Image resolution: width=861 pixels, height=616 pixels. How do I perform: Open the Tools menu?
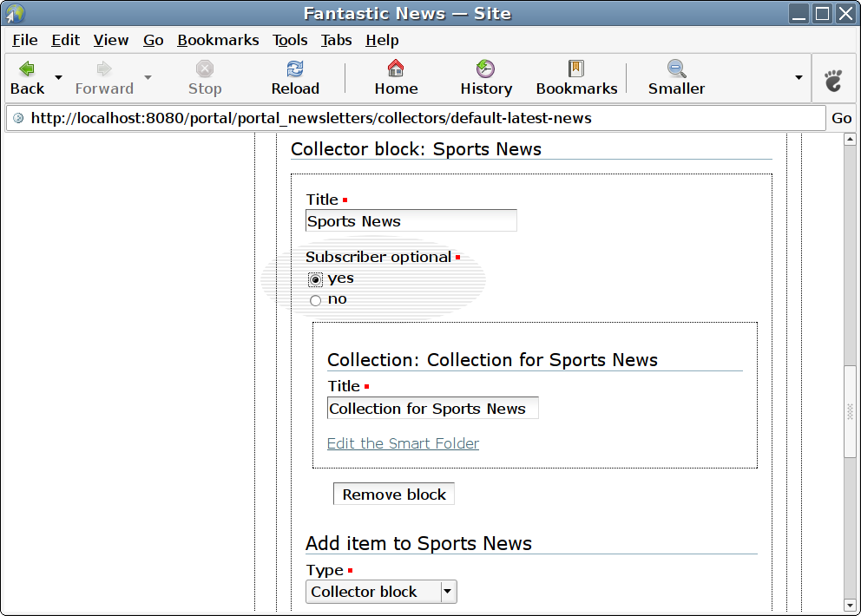click(290, 40)
